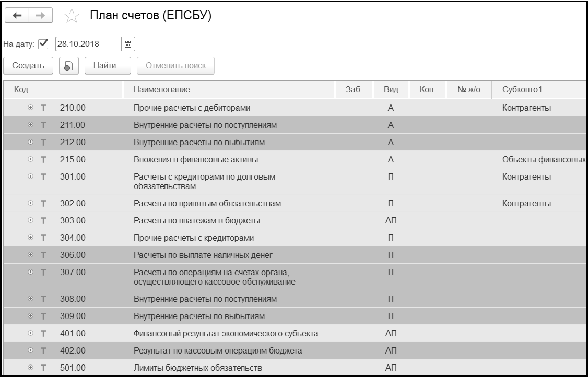Expand account 215.00 tree node

pyautogui.click(x=30, y=159)
